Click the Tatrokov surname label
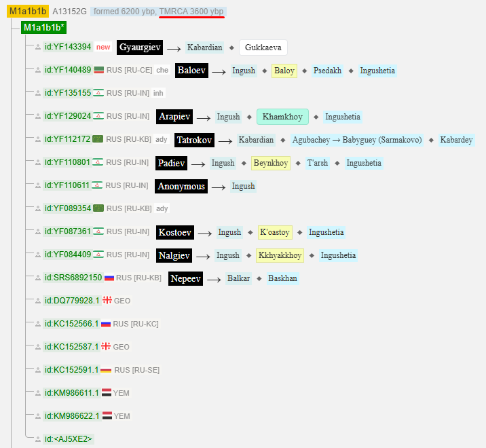Image resolution: width=486 pixels, height=448 pixels. pyautogui.click(x=194, y=140)
